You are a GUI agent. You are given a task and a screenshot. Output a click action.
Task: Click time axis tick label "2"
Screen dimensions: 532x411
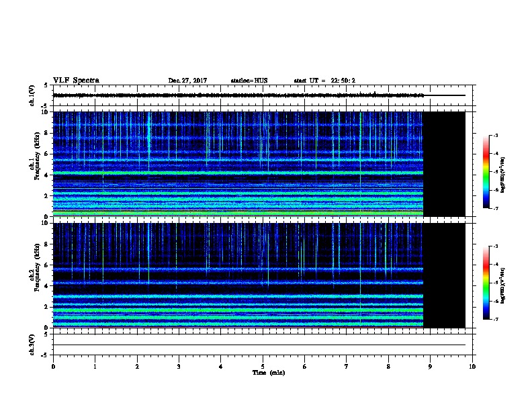[137, 367]
